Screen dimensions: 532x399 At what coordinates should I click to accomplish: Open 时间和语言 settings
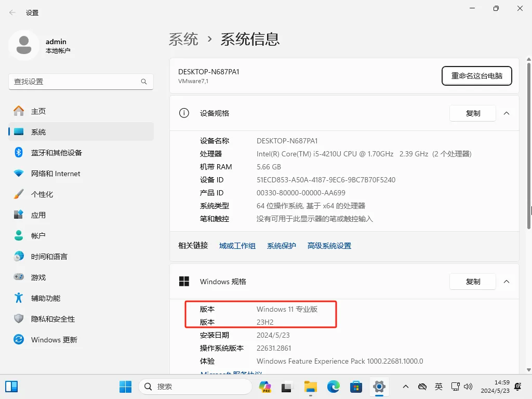point(81,256)
